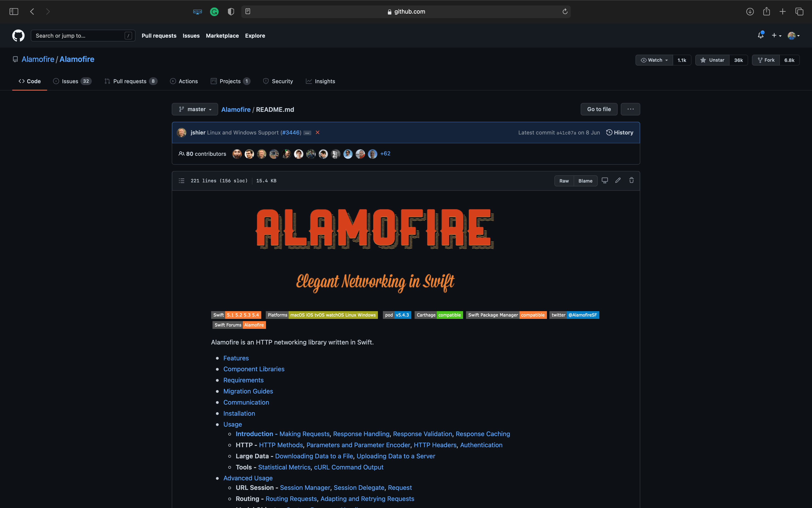
Task: Edit README.md with the pencil icon
Action: coord(618,181)
